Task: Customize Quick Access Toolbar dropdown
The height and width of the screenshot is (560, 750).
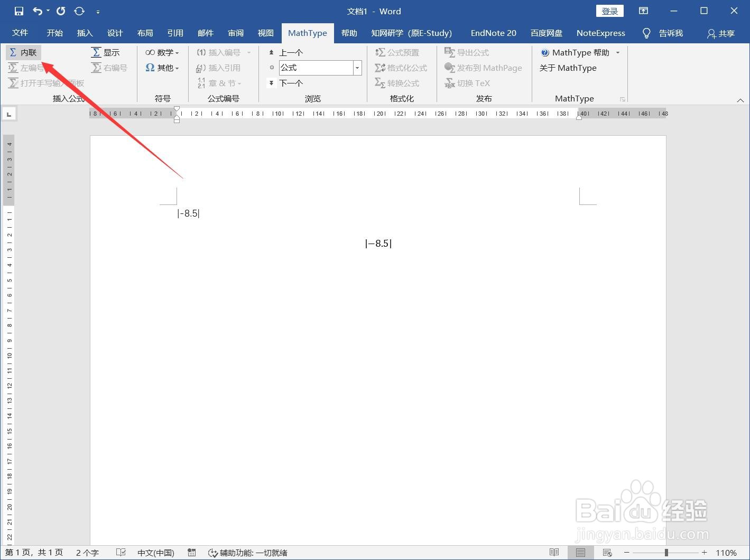Action: [x=98, y=11]
